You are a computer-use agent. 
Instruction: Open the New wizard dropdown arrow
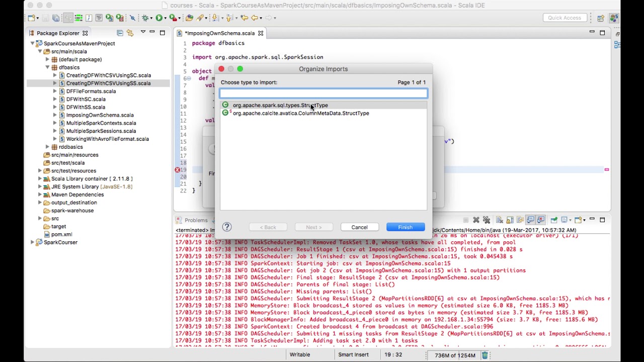[38, 18]
